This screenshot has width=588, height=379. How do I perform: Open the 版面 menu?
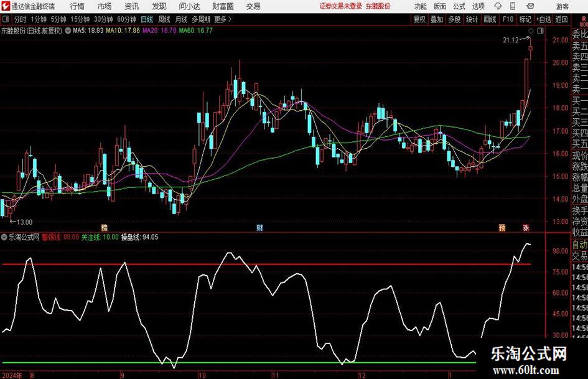pyautogui.click(x=440, y=6)
